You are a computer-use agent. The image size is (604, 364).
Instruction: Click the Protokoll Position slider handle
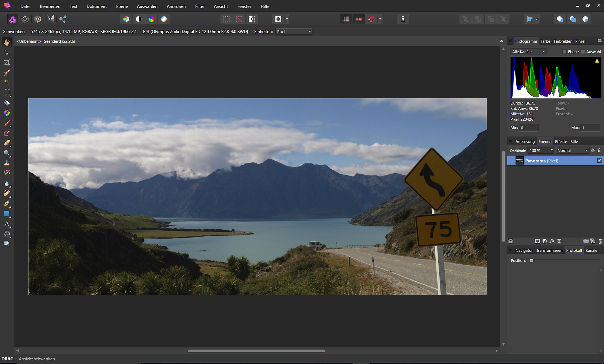[x=532, y=260]
